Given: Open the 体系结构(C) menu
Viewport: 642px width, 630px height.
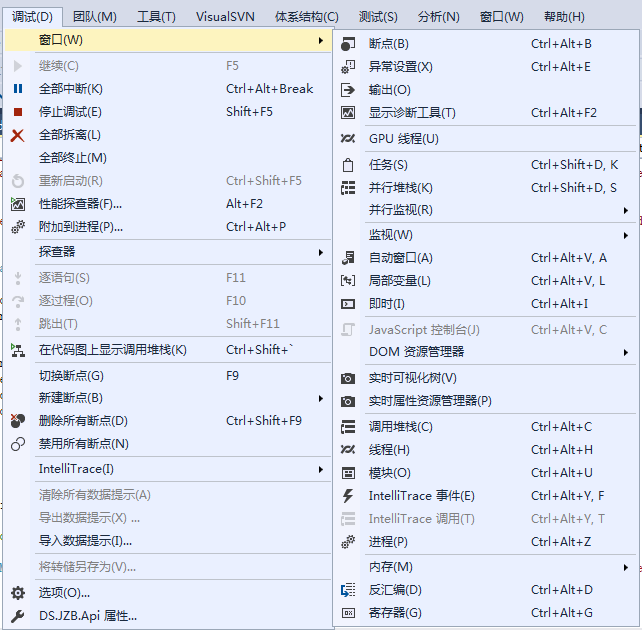Looking at the screenshot, I should 307,17.
